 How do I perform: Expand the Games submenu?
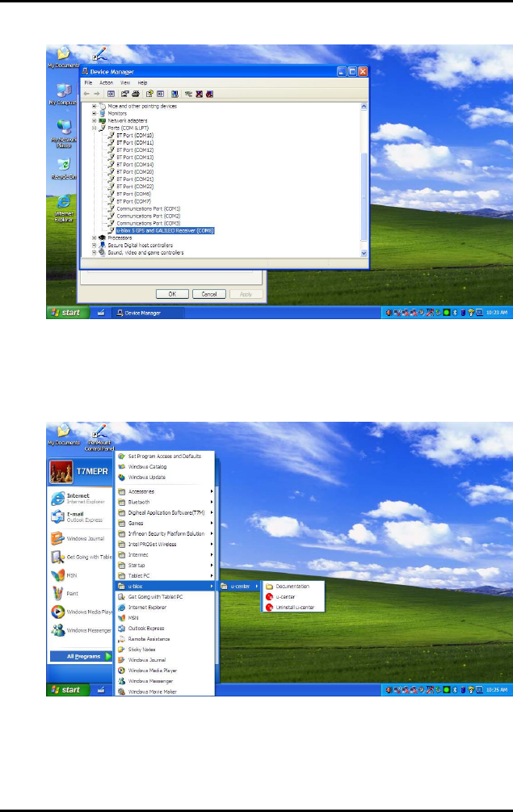pyautogui.click(x=165, y=523)
